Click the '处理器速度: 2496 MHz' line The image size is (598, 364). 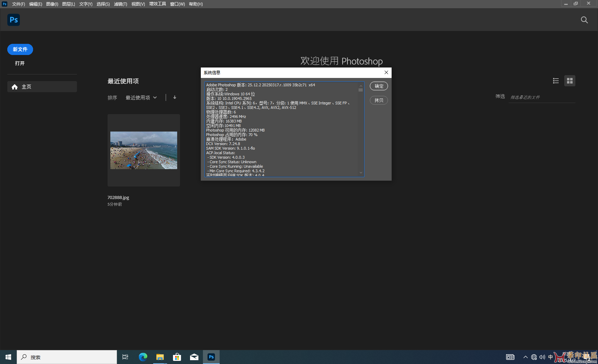coord(226,117)
